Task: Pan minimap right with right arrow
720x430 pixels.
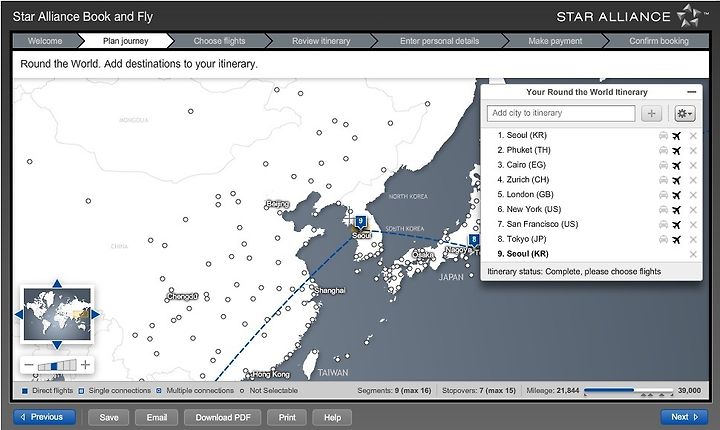Action: click(96, 314)
